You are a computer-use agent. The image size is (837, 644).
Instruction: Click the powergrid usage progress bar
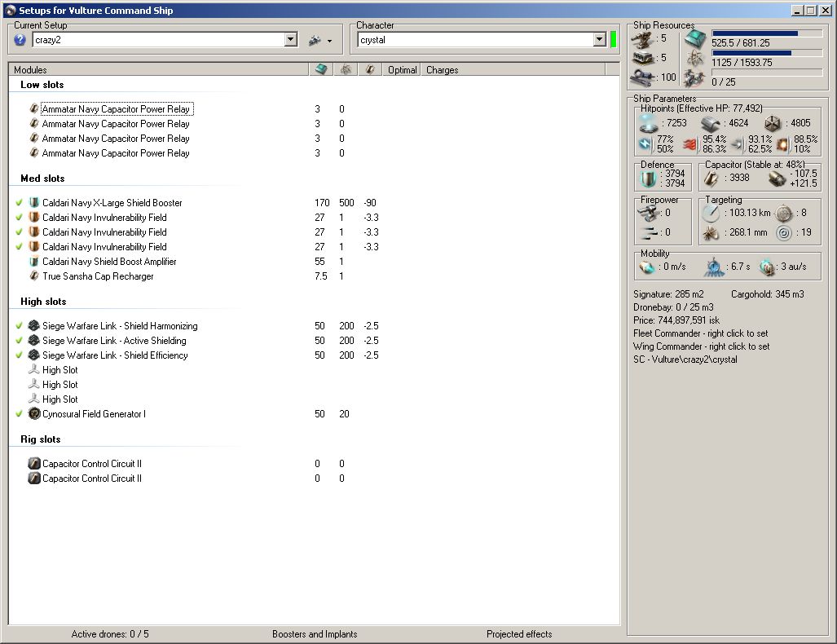(x=767, y=54)
